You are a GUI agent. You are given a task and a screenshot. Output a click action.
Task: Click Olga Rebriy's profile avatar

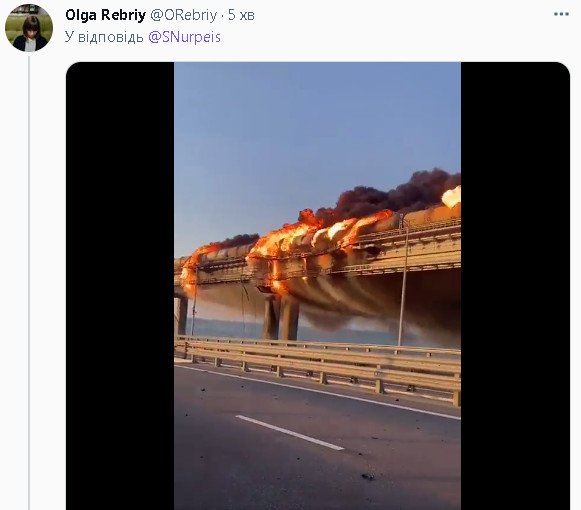click(x=29, y=28)
